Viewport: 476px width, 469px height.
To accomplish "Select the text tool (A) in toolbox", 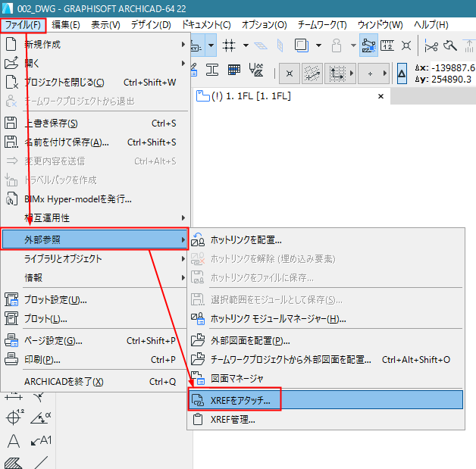I will click(14, 441).
